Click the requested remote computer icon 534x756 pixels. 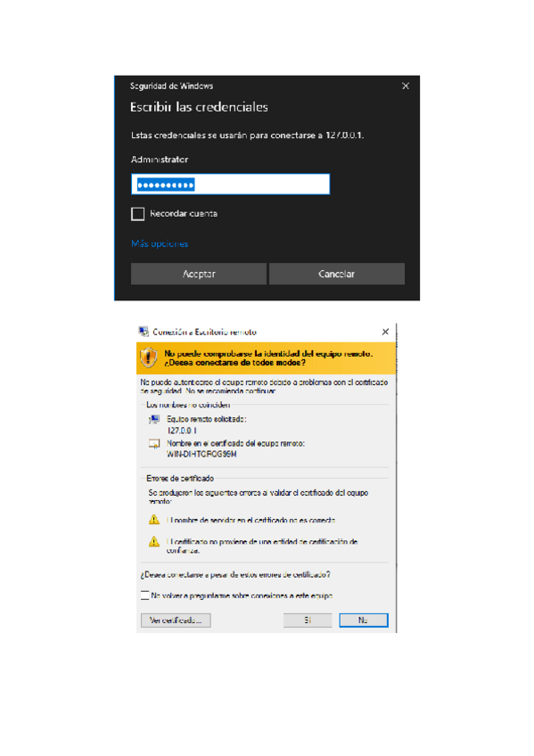(x=154, y=420)
